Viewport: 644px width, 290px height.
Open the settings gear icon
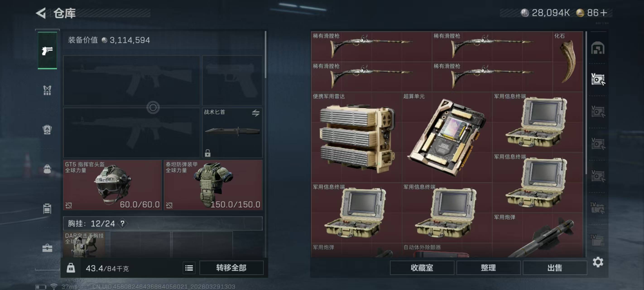[598, 262]
